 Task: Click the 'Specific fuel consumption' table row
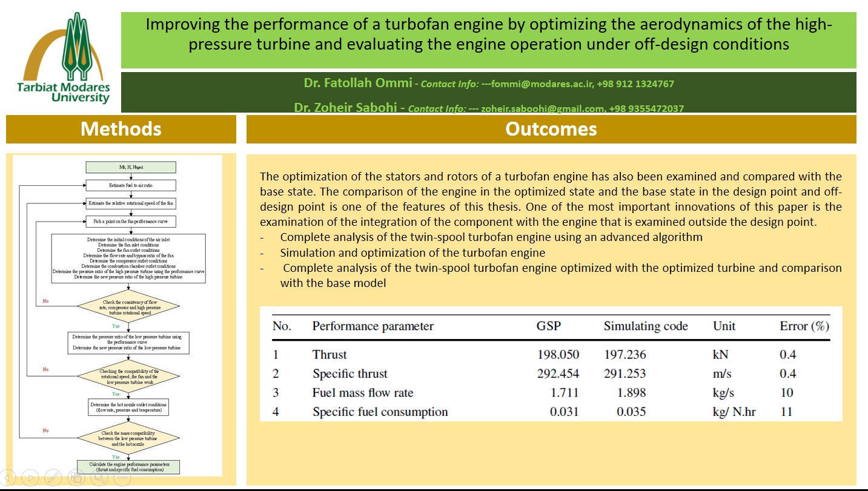tap(380, 412)
